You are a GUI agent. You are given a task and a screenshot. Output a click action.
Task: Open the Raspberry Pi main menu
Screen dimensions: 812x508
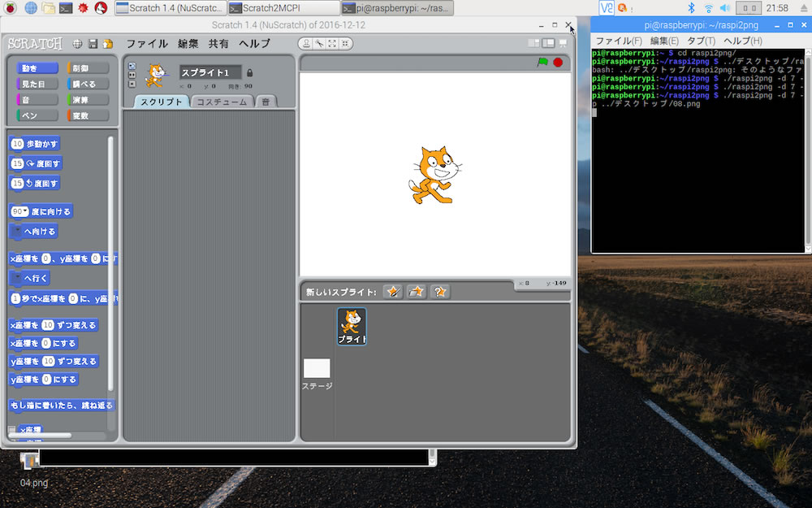[10, 8]
